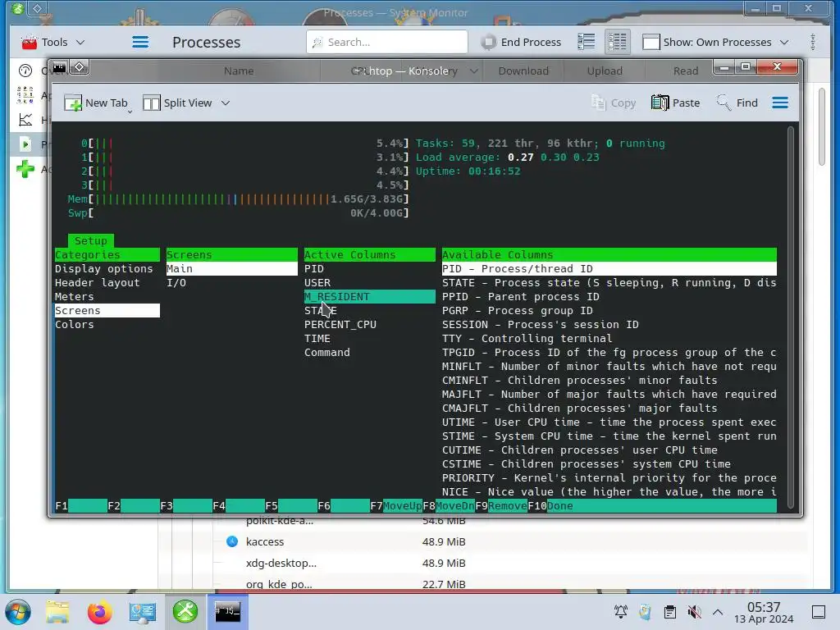The image size is (840, 630).
Task: Open the Show: Own Processes dropdown
Action: (x=715, y=42)
